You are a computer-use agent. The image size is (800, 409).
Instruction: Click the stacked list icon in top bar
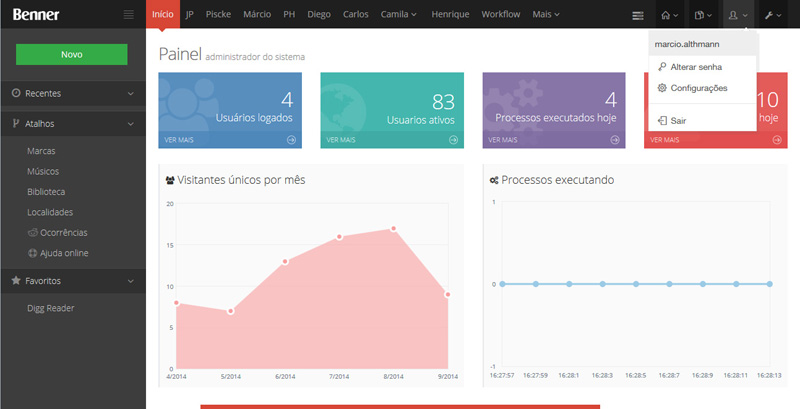point(638,15)
